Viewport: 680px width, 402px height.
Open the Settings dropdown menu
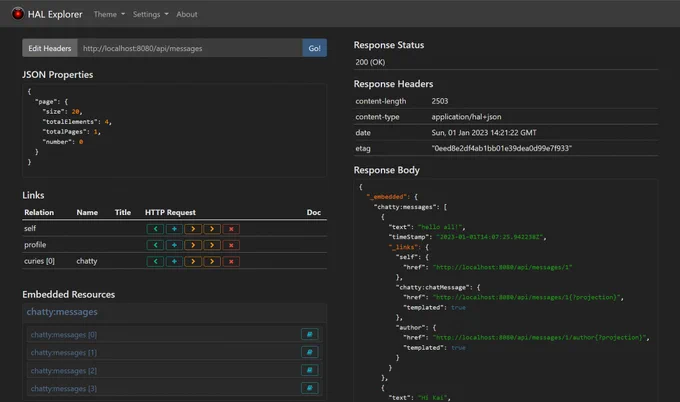tap(150, 14)
